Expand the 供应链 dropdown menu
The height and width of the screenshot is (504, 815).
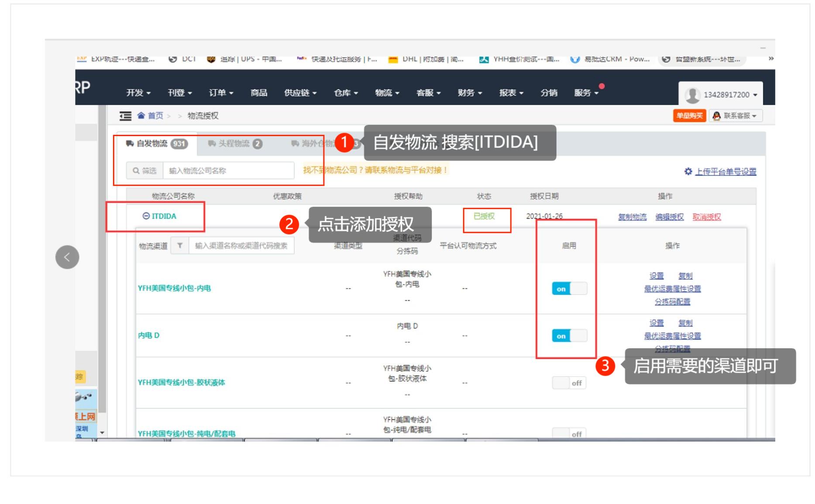point(300,93)
